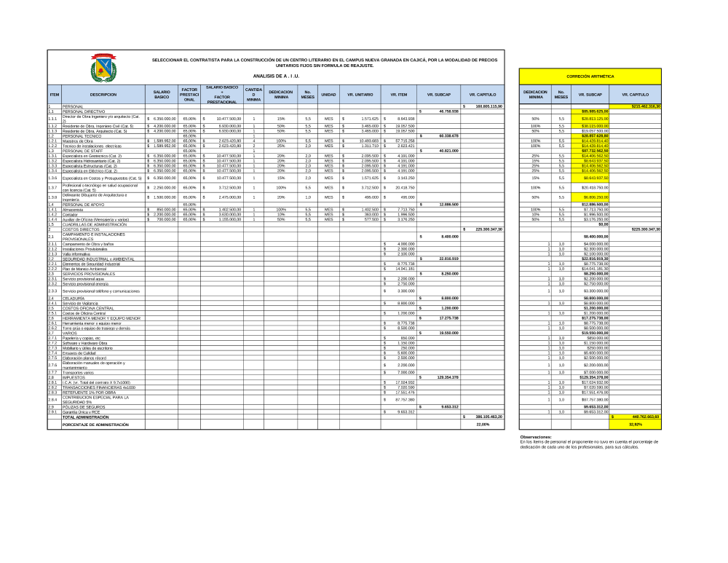
Task: Select the 'SALARIO BASICO' column header
Action: [x=162, y=95]
